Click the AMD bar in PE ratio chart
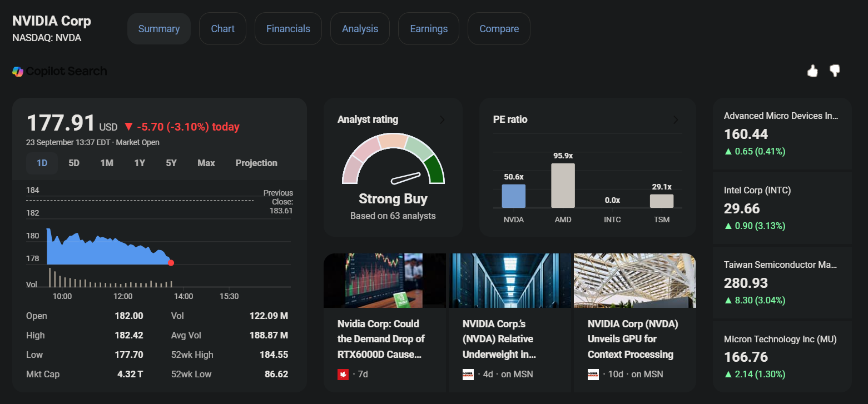868x404 pixels. pos(563,186)
